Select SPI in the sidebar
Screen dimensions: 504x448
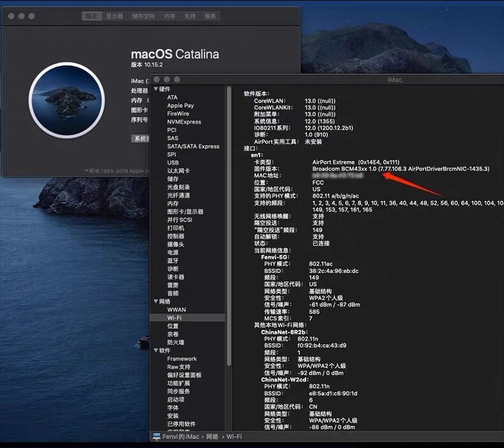(x=172, y=154)
